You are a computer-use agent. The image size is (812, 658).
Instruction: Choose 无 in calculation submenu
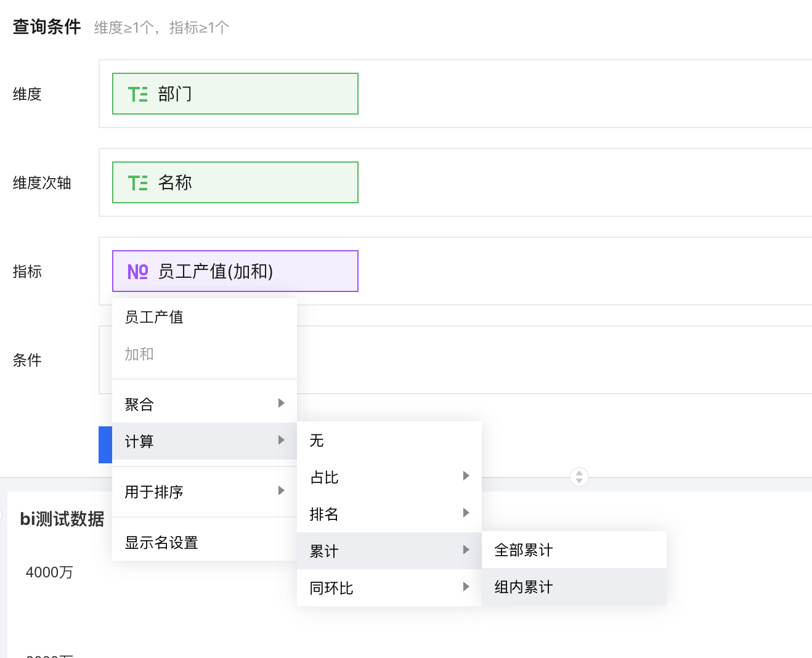click(x=317, y=441)
